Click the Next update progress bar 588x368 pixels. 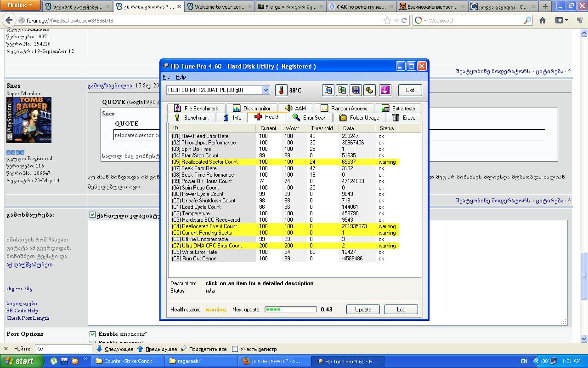click(290, 310)
